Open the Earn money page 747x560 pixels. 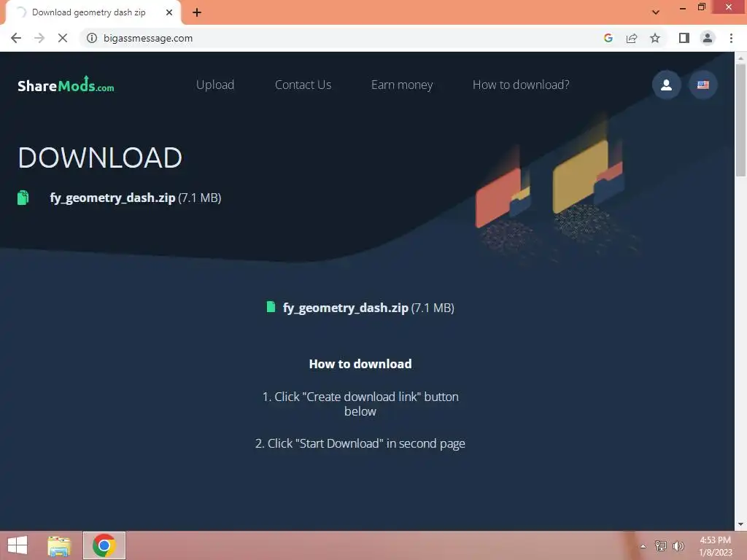pos(402,85)
